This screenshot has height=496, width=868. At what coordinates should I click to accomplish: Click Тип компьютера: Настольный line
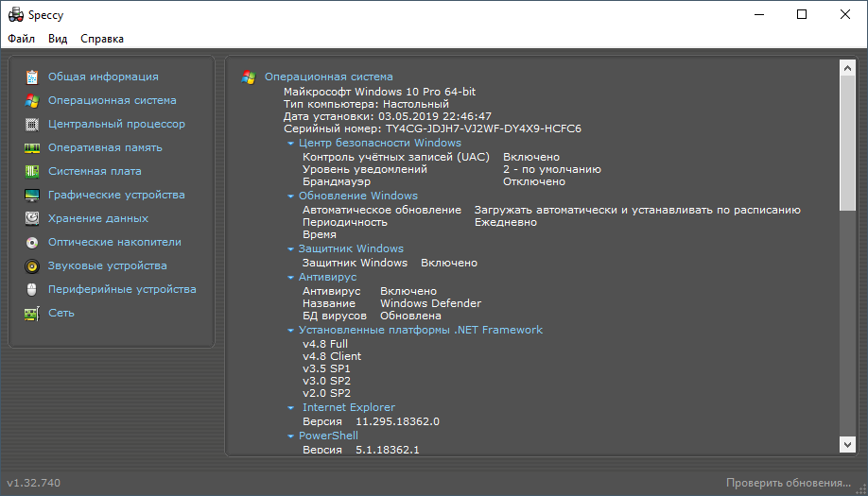click(x=367, y=104)
